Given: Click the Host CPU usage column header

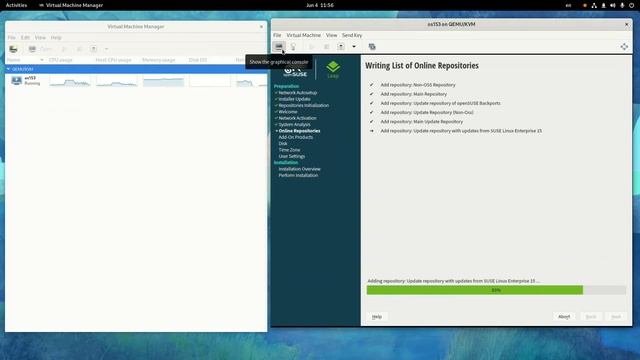Looking at the screenshot, I should (113, 60).
